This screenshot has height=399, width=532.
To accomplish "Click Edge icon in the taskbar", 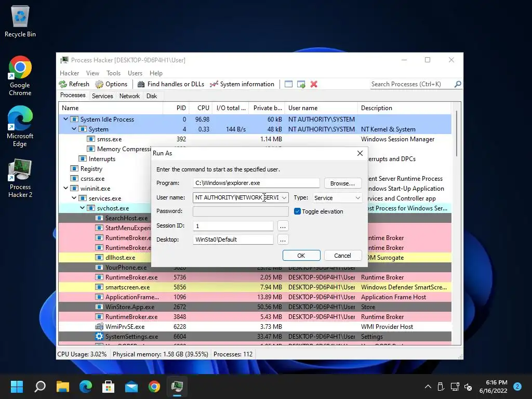I will 86,387.
